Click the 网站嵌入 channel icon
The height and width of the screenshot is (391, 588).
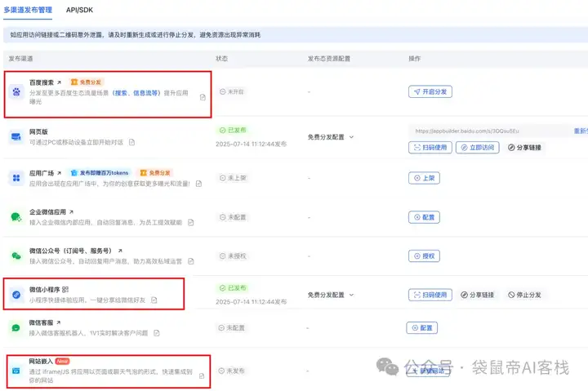[16, 371]
